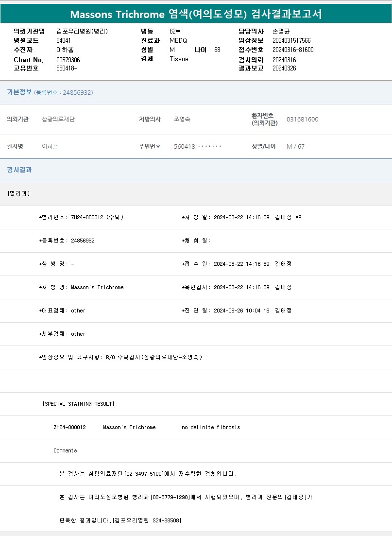Viewport: 392px width, 536px height.
Task: Click pathology number ZH24-000012 (수탁)
Action: 97,217
